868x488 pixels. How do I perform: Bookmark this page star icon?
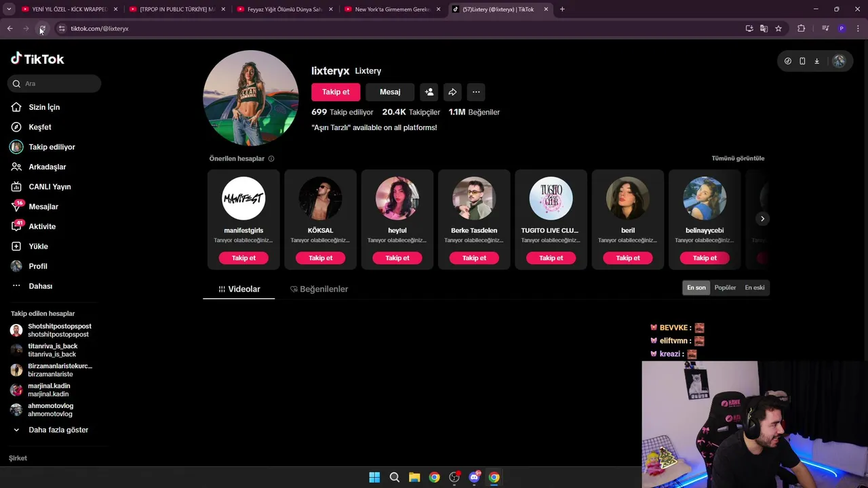click(x=778, y=28)
